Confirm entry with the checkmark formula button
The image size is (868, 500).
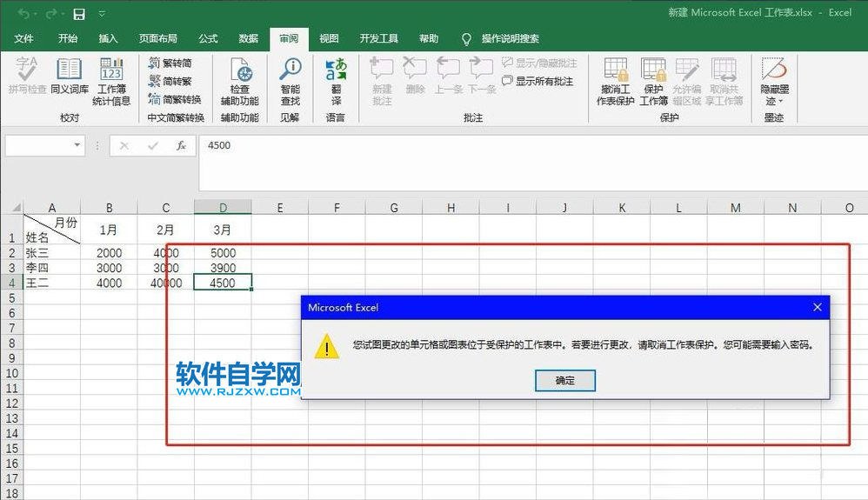tap(153, 145)
